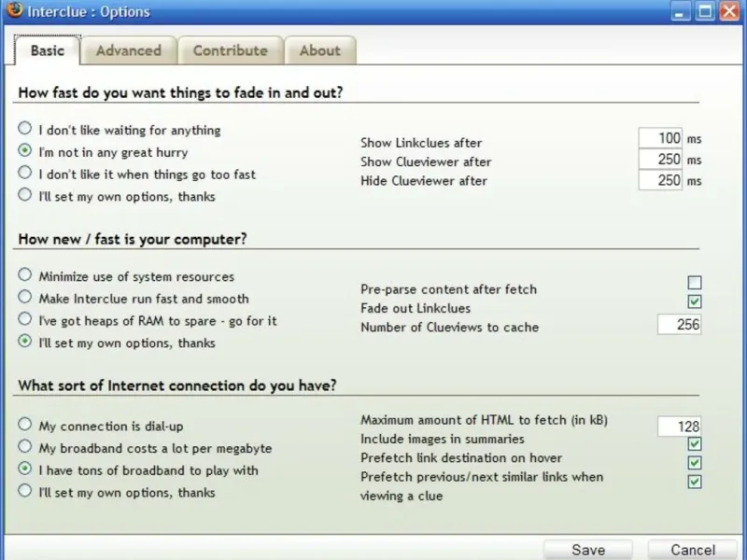Close the Interclue Options window
747x560 pixels.
point(729,11)
